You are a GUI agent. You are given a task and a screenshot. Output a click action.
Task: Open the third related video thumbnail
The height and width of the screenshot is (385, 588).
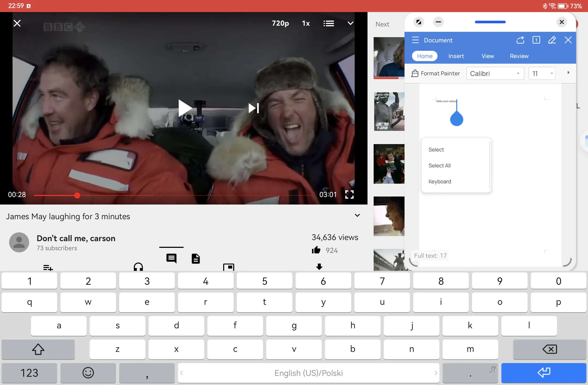pyautogui.click(x=389, y=164)
